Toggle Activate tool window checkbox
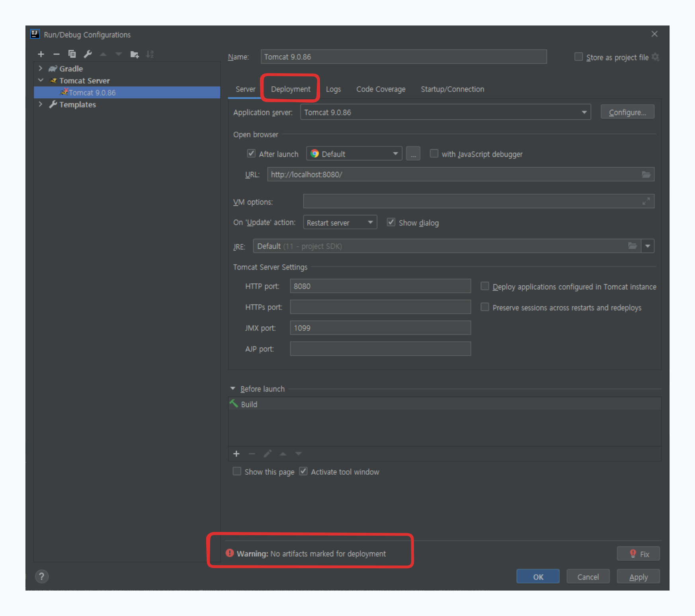695x616 pixels. pos(303,471)
